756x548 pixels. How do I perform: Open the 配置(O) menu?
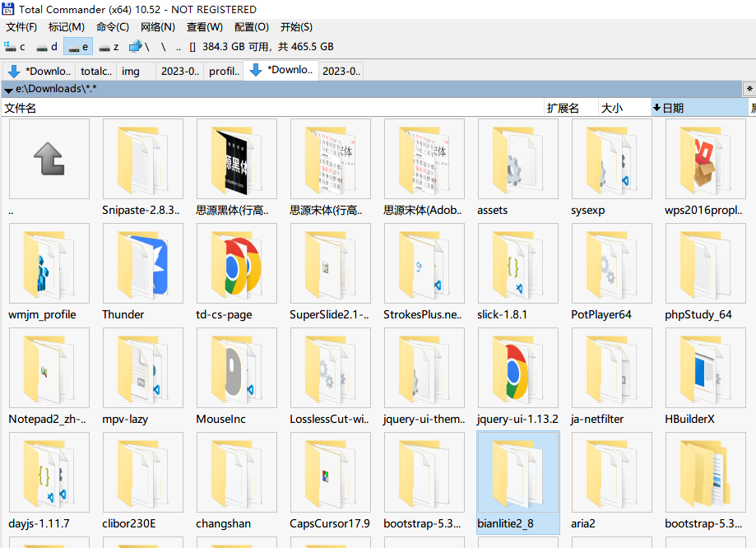(x=251, y=27)
